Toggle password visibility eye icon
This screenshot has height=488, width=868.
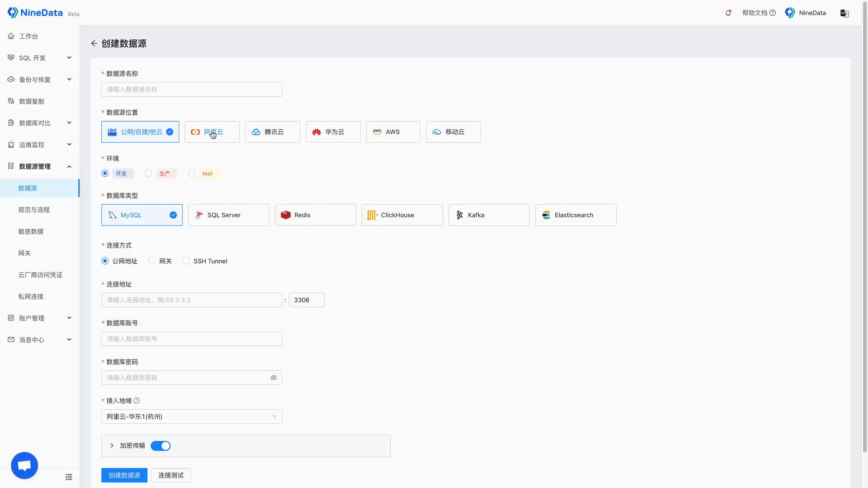click(x=274, y=378)
